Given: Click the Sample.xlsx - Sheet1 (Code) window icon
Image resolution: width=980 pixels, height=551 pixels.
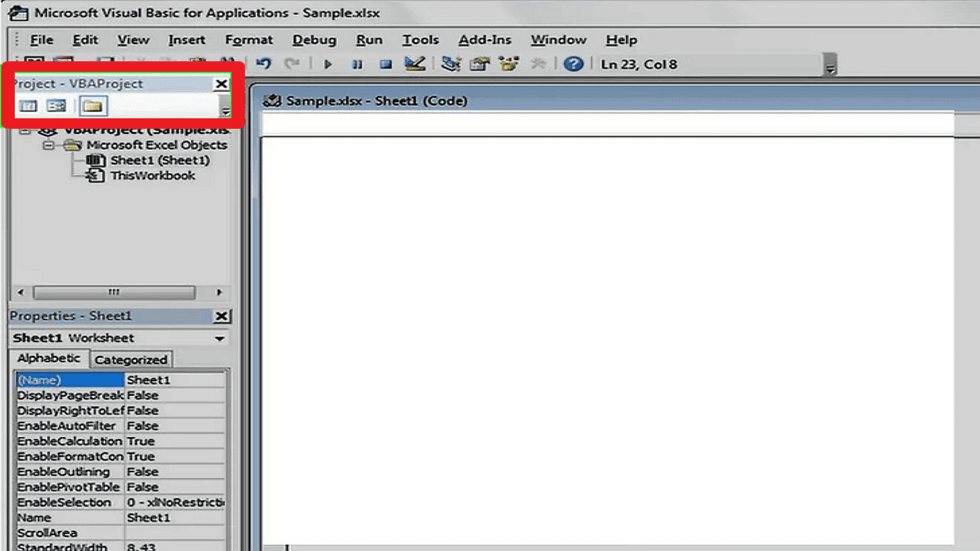Looking at the screenshot, I should [271, 101].
